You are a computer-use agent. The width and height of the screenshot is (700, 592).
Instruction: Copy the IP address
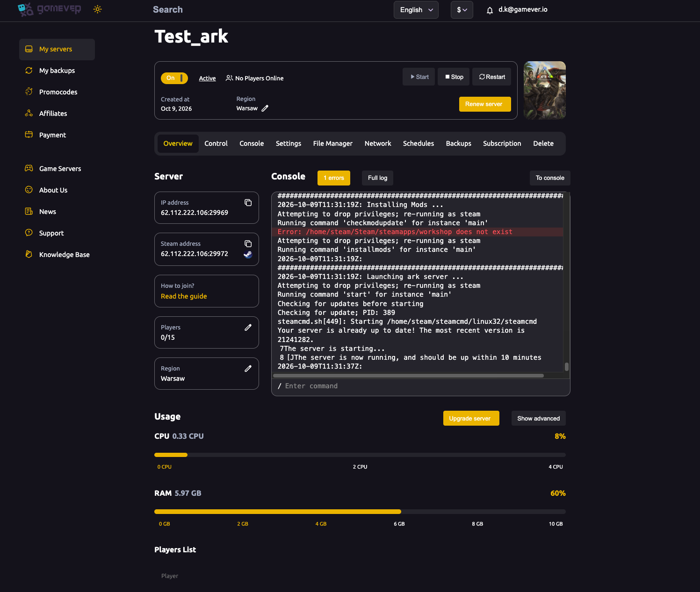tap(248, 202)
